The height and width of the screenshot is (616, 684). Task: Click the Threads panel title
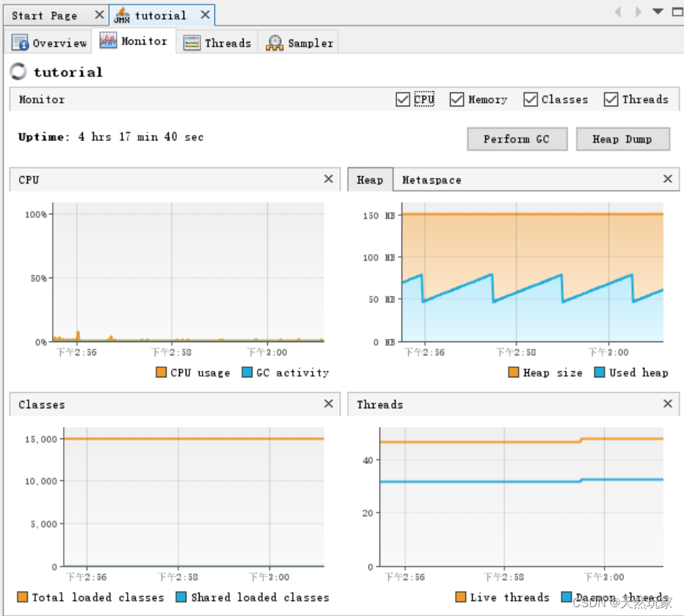coord(380,405)
